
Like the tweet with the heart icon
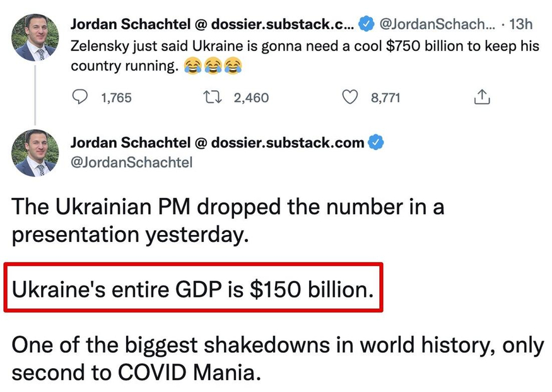349,97
